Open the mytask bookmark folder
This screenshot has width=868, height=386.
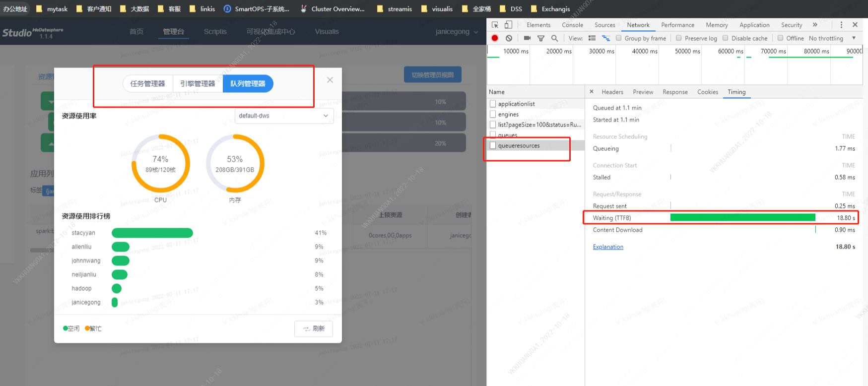click(52, 9)
